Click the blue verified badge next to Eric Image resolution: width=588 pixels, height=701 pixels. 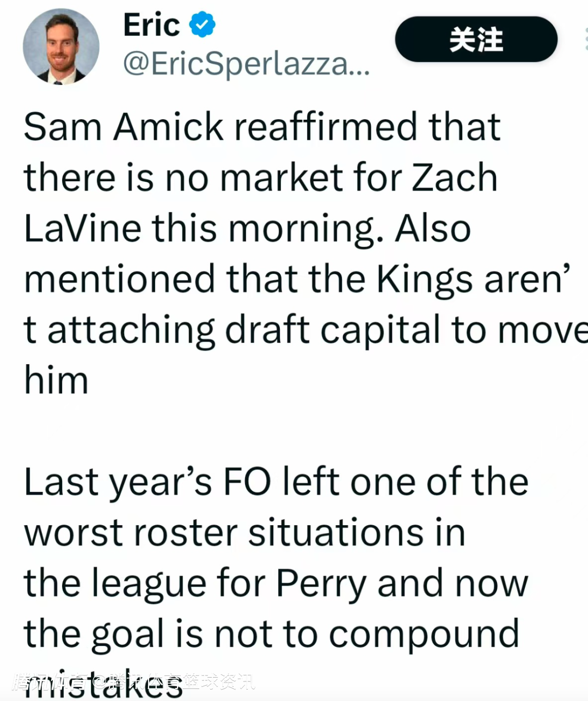[203, 25]
